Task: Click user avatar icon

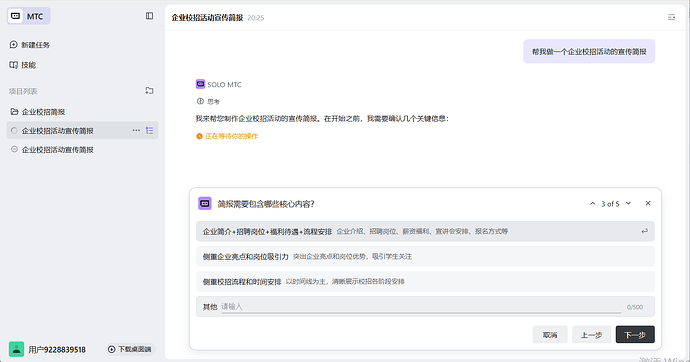Action: tap(17, 349)
